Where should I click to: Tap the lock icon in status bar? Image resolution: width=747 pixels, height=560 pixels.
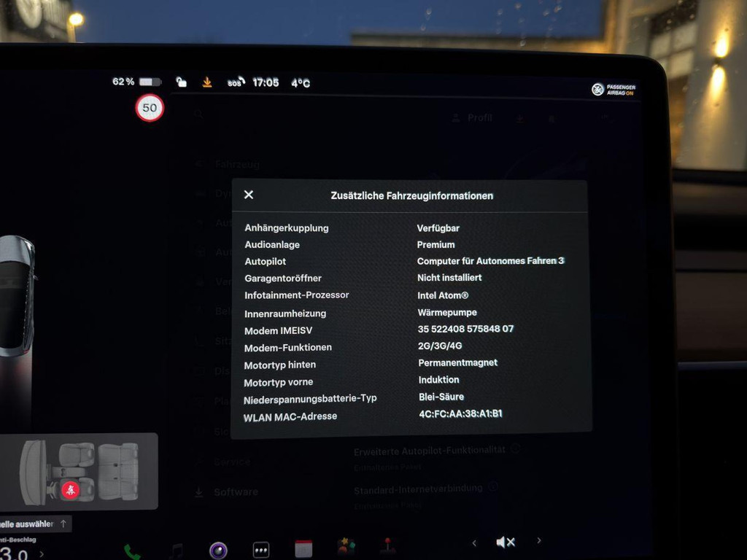pos(181,82)
